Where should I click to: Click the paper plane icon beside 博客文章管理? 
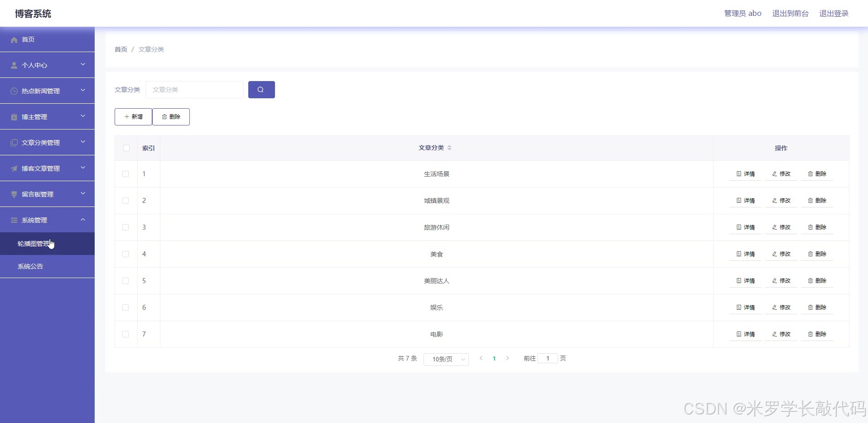coord(14,168)
